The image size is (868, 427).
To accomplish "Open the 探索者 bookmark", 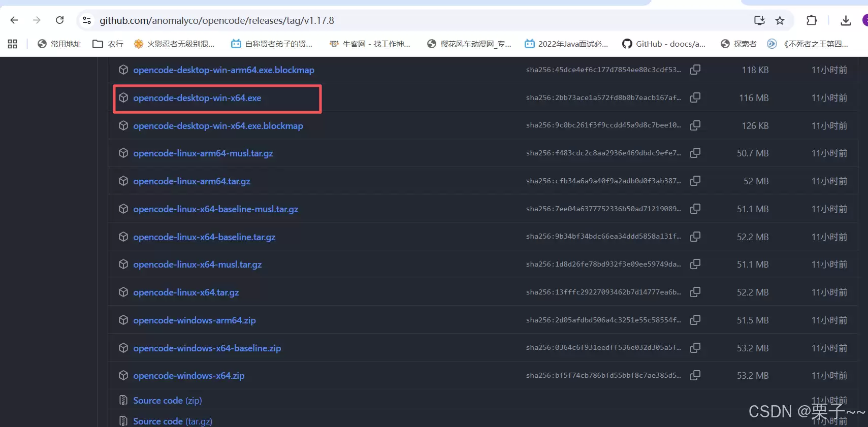I will click(738, 44).
